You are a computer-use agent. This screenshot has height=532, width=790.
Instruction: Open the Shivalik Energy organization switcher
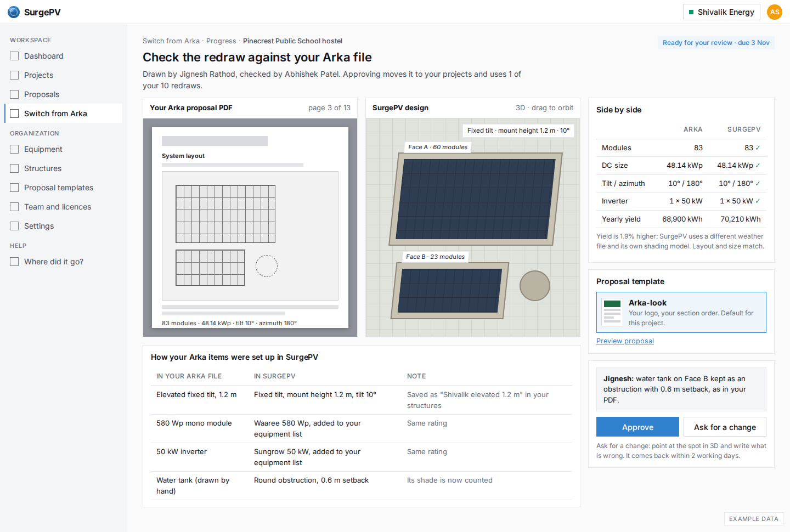721,12
